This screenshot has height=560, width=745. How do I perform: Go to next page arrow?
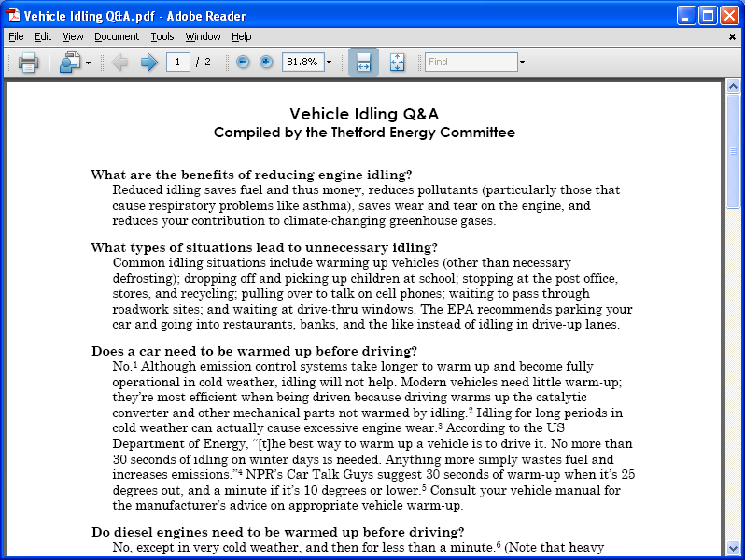[148, 63]
